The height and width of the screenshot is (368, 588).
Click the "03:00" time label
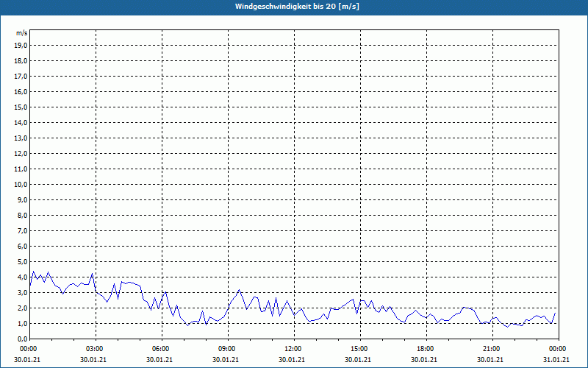[93, 349]
